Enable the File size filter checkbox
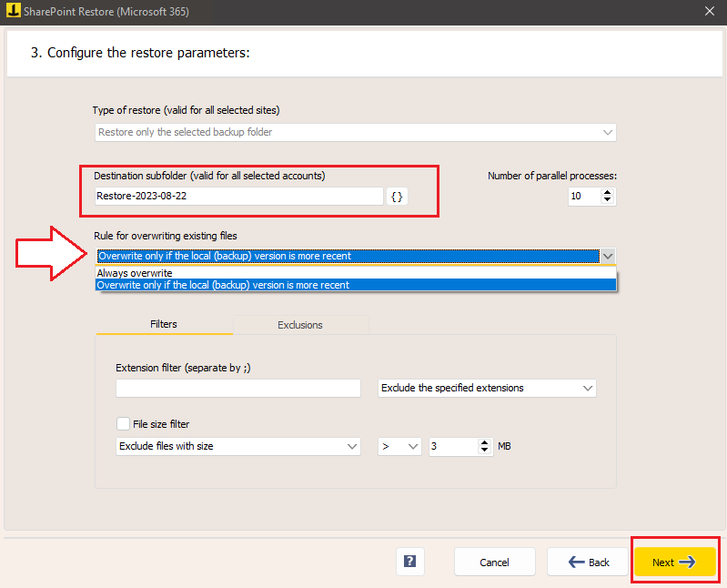Screen dimensions: 727x588 [123, 423]
